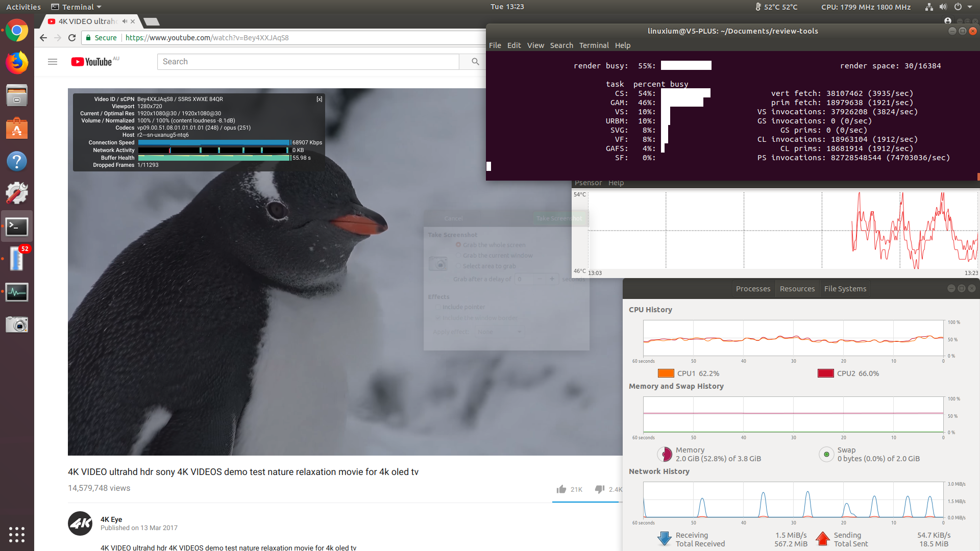Viewport: 980px width, 551px height.
Task: Launch Firefox from the dock
Action: pos(17,63)
